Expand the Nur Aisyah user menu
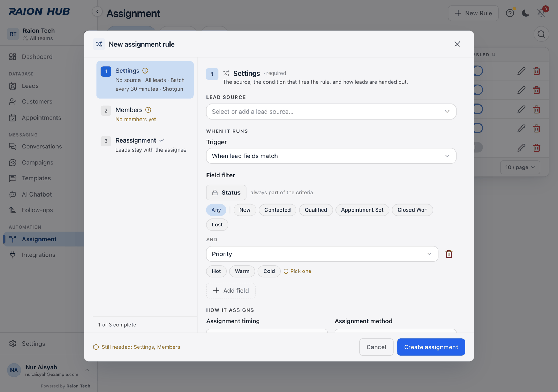 click(48, 370)
